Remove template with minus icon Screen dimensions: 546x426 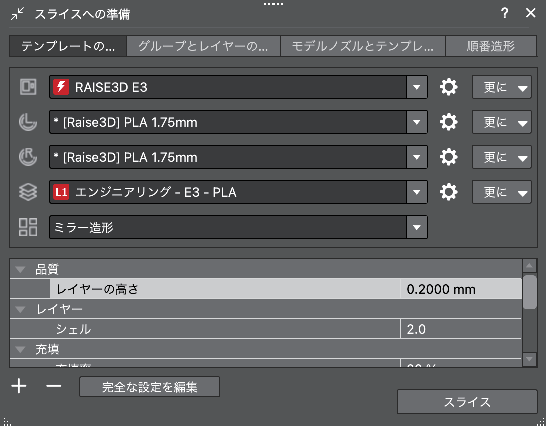tap(54, 386)
